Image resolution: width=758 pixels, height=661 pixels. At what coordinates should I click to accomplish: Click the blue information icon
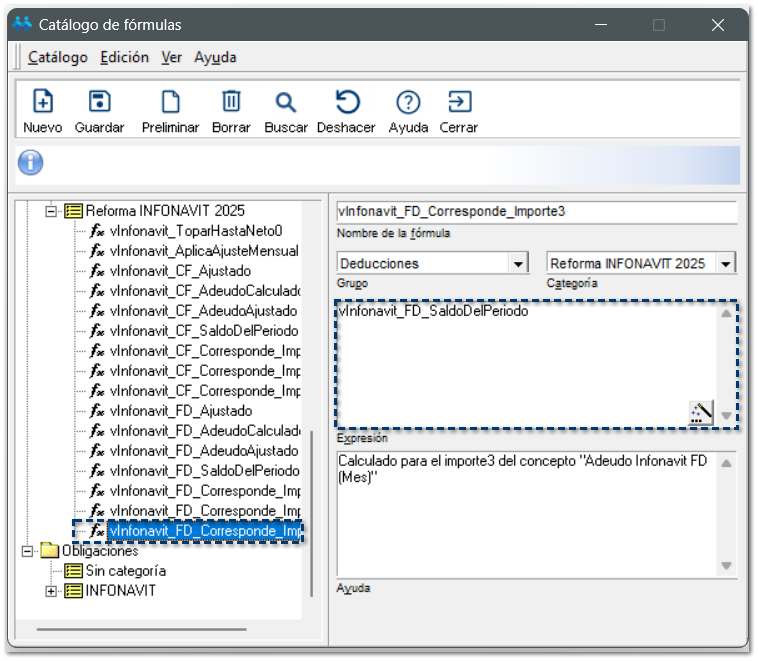point(31,162)
